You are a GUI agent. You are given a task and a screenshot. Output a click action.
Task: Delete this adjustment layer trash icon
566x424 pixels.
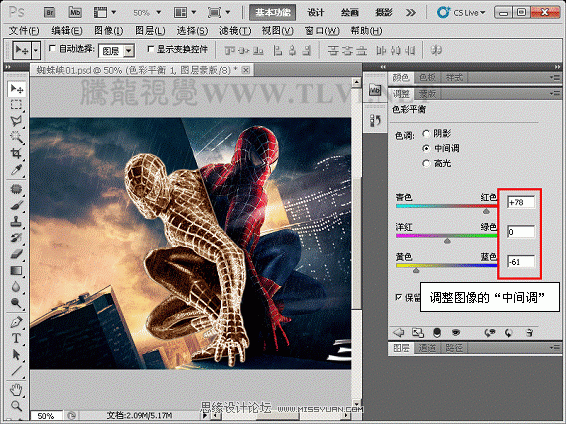coord(529,332)
